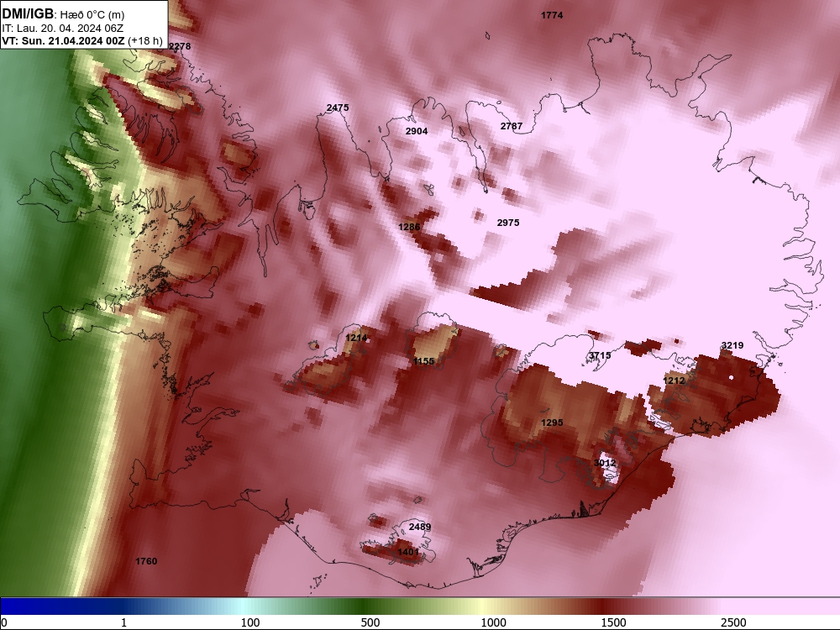
Task: Click the 1 tick on the color scale
Action: (123, 622)
